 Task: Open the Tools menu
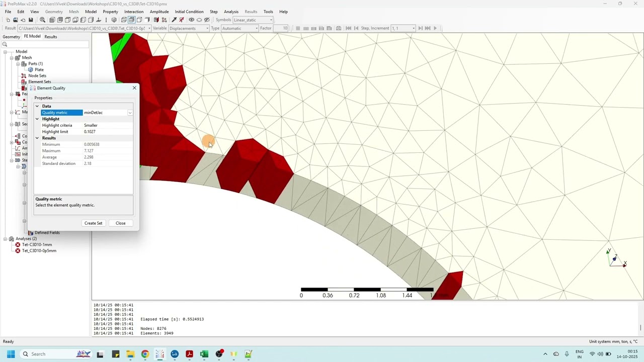click(x=268, y=12)
